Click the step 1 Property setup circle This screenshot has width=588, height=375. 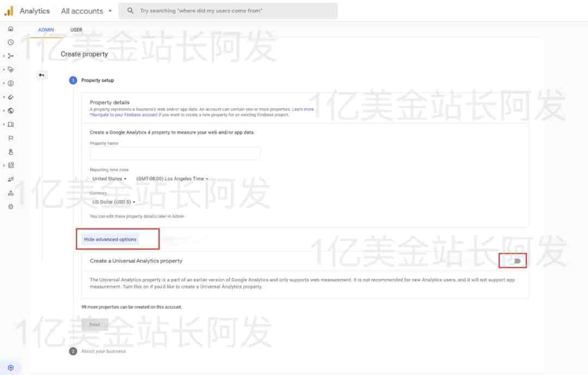(73, 80)
